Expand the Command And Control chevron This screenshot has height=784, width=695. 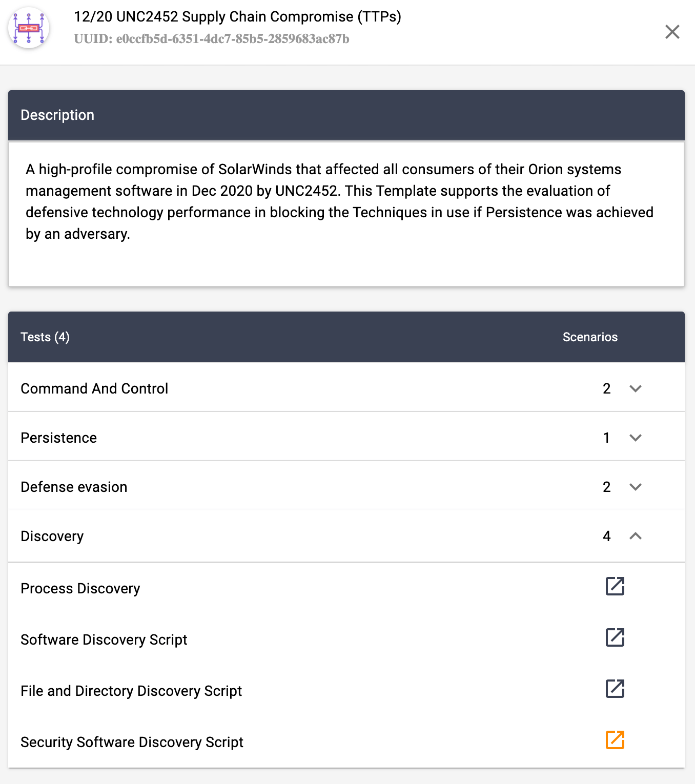pos(635,388)
